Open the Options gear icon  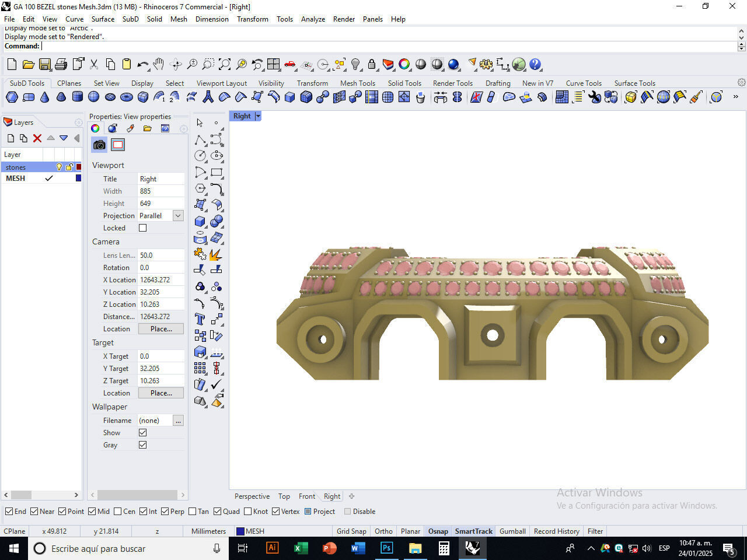point(486,65)
